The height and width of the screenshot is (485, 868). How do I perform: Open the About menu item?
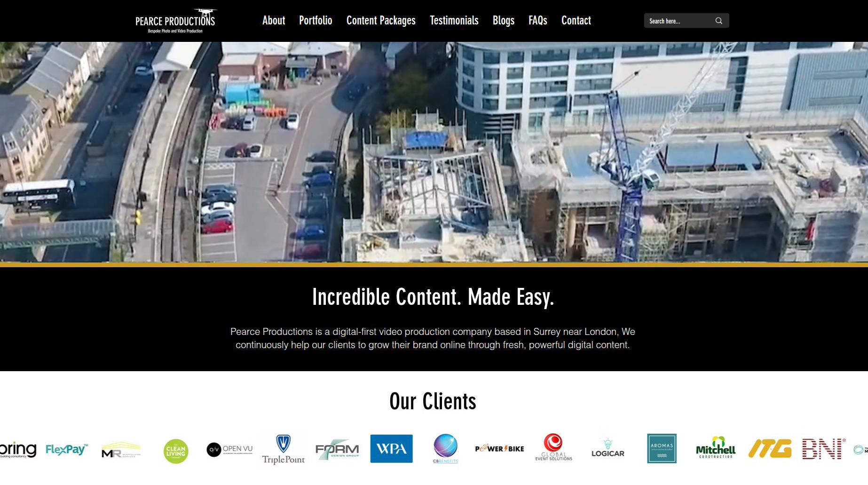pos(274,21)
